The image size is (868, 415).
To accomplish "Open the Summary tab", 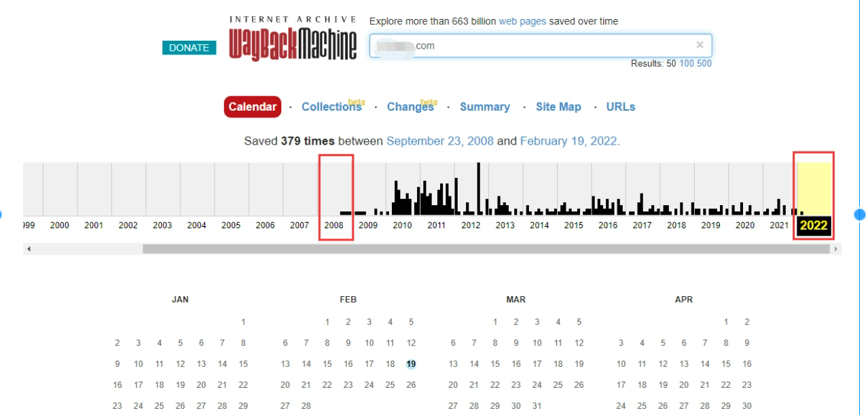I will (x=484, y=107).
